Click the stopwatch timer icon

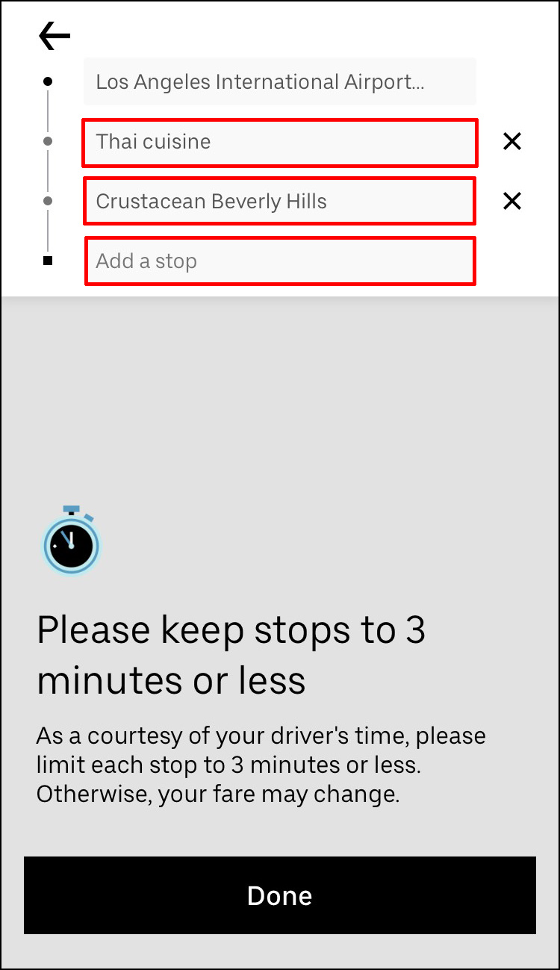pos(71,541)
